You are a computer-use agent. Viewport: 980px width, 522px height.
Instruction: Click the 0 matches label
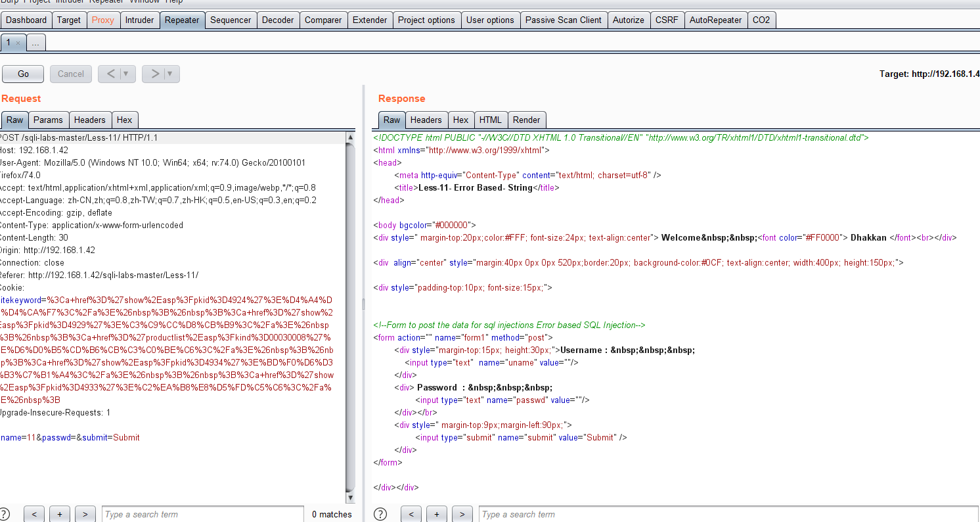[332, 514]
